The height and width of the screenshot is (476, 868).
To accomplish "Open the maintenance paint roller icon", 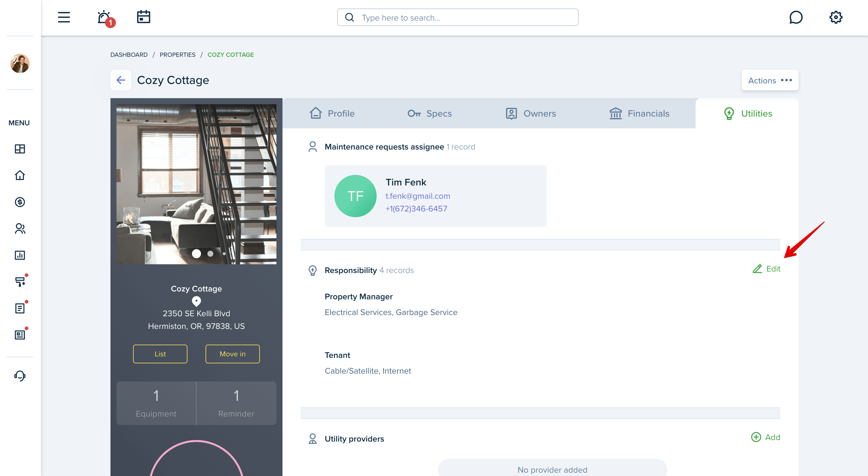I will 20,281.
